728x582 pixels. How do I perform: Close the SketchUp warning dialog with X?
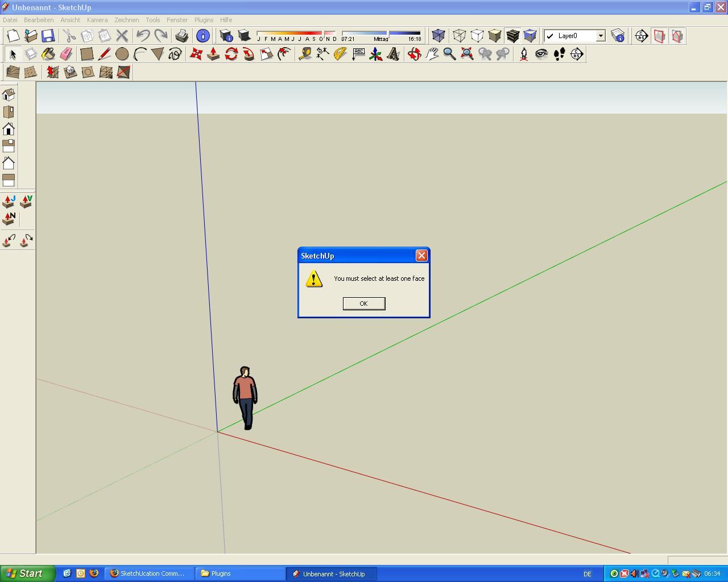pyautogui.click(x=421, y=256)
